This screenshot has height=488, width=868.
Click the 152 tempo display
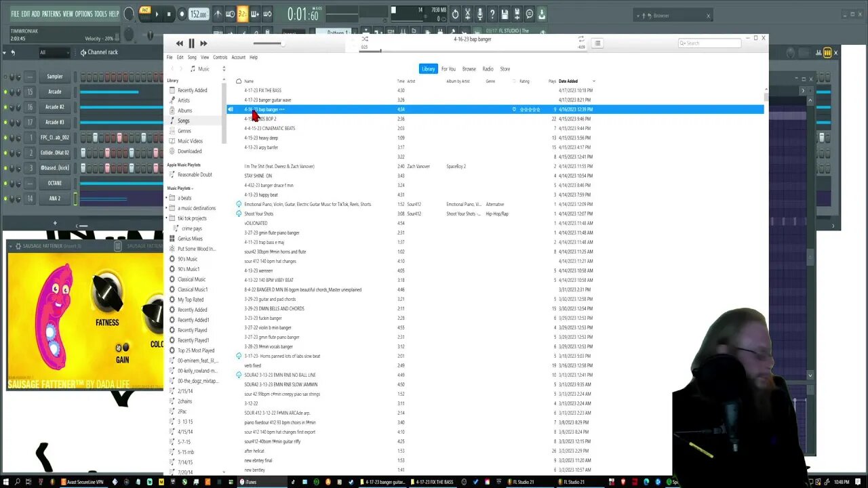pos(199,14)
